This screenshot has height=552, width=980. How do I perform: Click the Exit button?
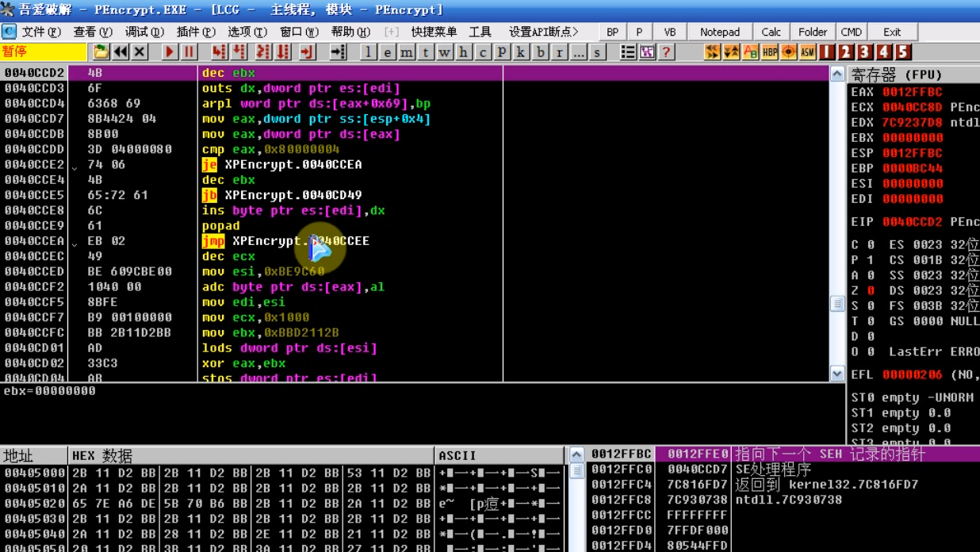pos(892,32)
